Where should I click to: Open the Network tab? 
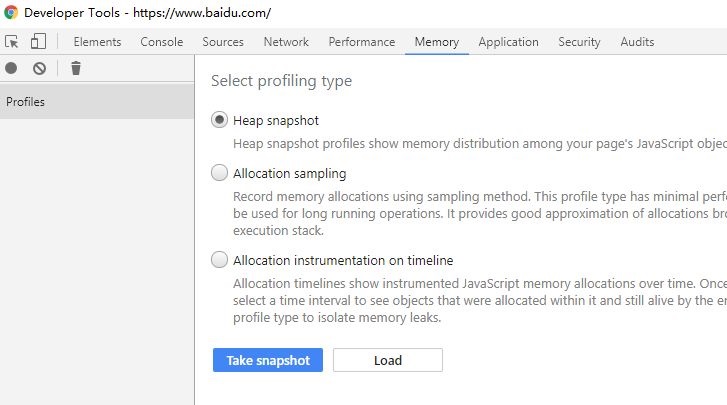tap(286, 42)
